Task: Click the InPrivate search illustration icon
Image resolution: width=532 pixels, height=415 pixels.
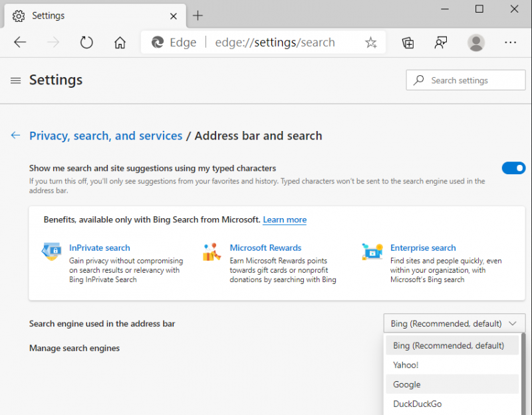Action: 52,251
